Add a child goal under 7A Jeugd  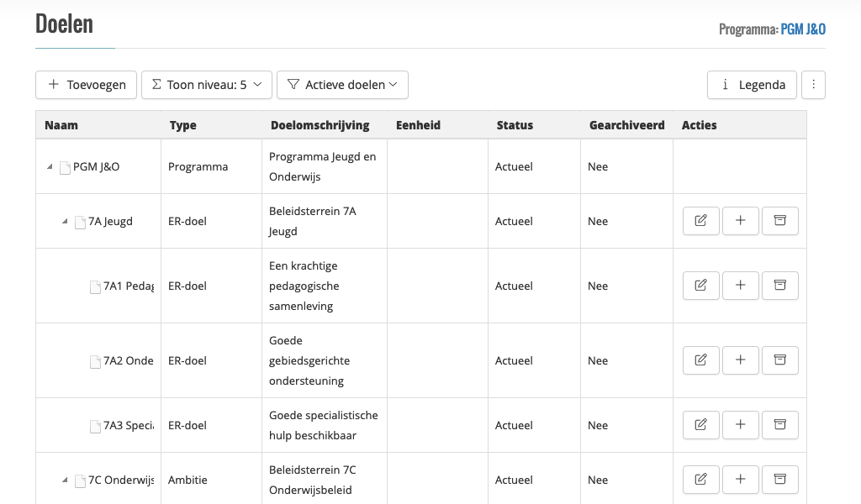click(740, 220)
